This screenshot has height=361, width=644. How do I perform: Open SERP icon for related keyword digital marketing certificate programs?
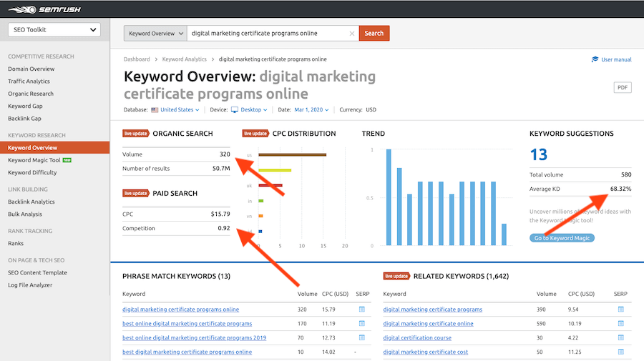[621, 310]
